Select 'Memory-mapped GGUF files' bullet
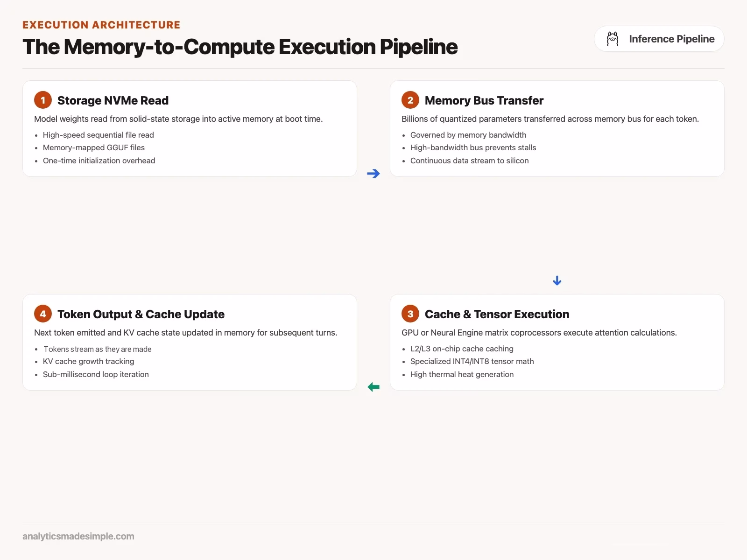747x560 pixels. (94, 147)
